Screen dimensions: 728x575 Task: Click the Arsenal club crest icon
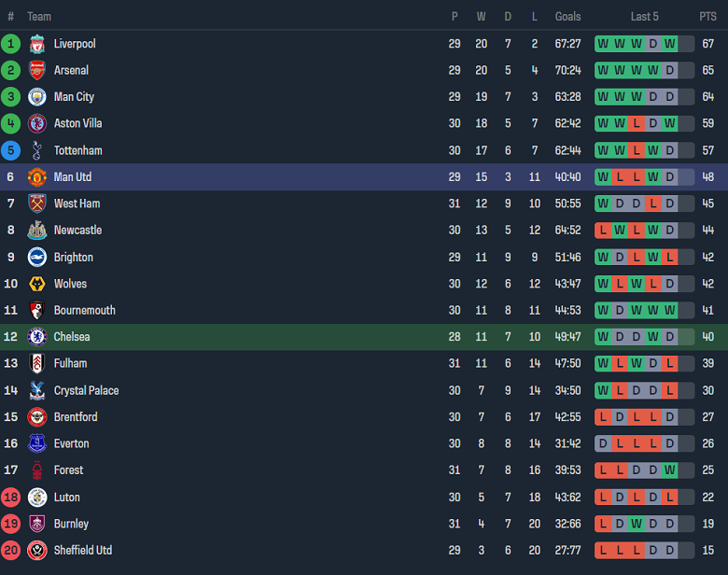click(37, 70)
